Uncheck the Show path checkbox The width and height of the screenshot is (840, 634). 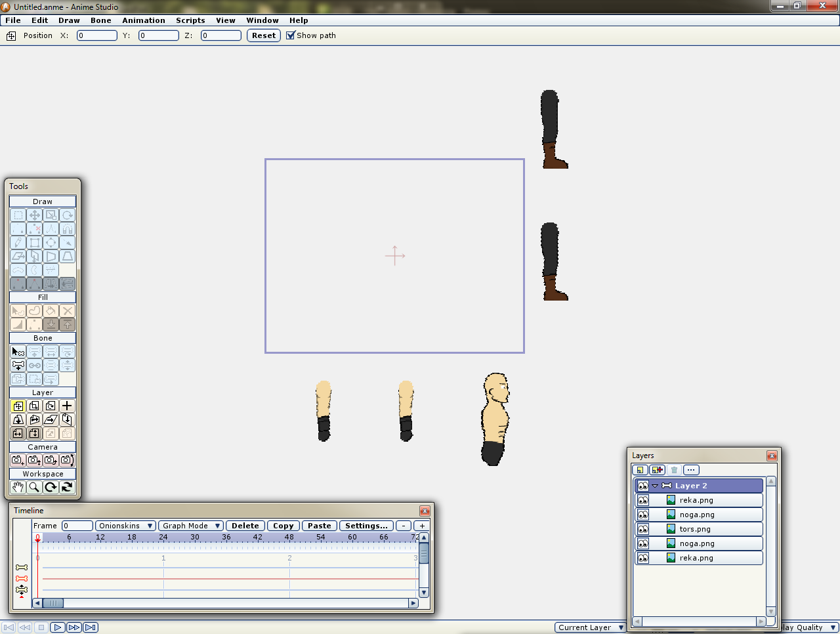[291, 35]
